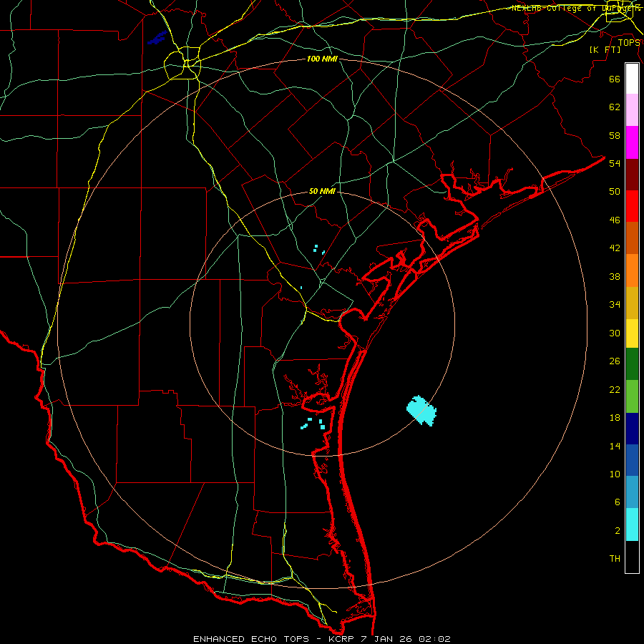The width and height of the screenshot is (644, 644).
Task: Click the legend value "2"
Action: point(618,530)
